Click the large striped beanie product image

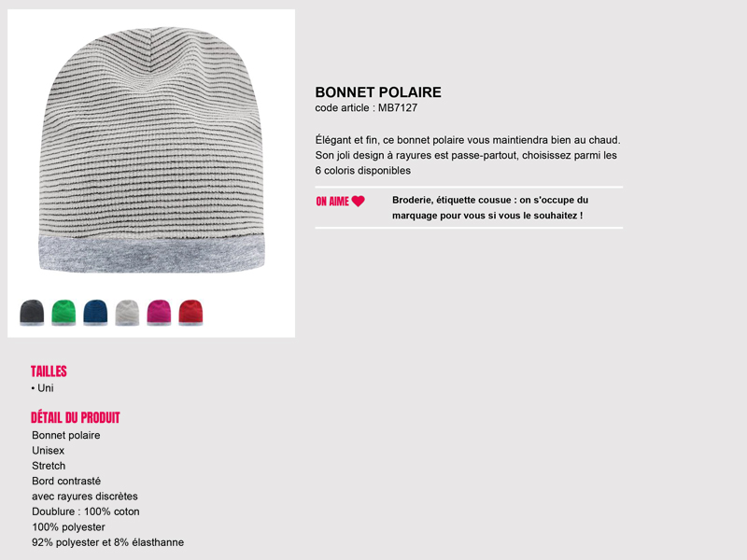click(x=151, y=150)
